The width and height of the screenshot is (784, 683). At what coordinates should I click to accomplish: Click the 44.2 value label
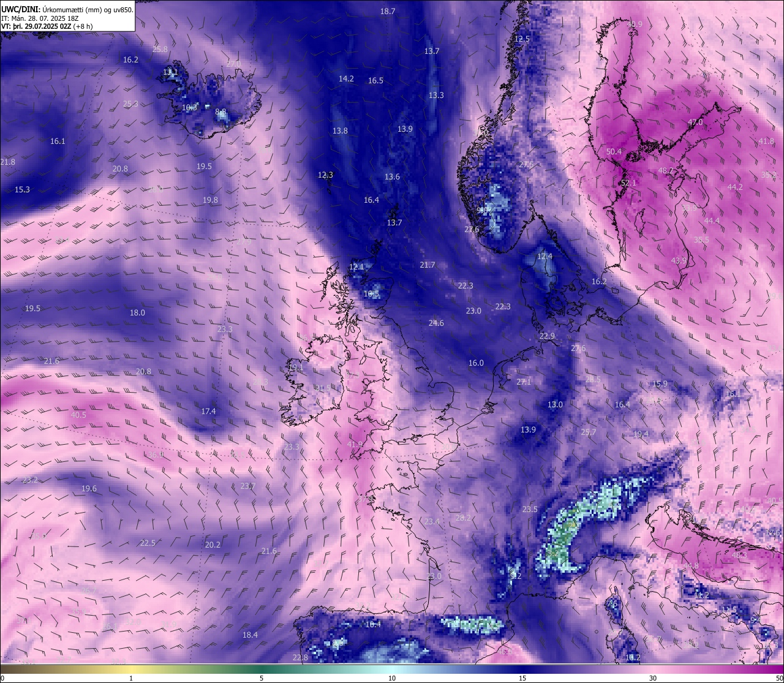(x=735, y=187)
